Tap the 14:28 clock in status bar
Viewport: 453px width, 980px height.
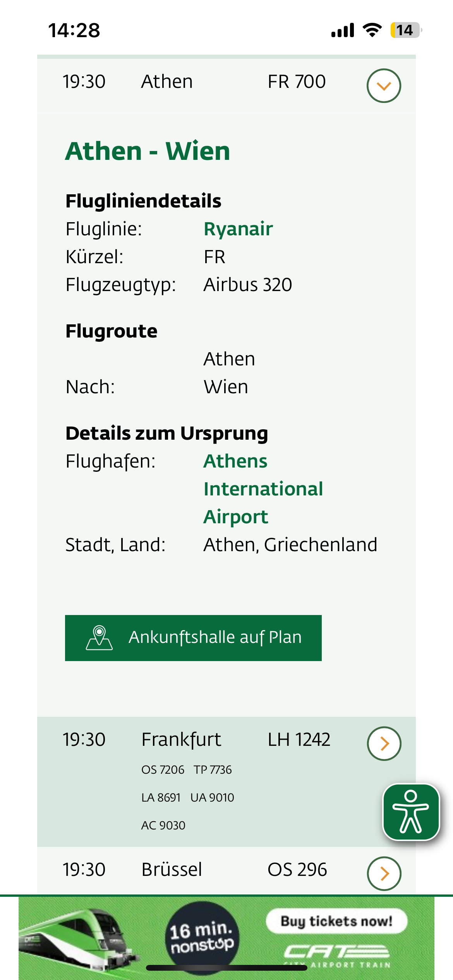(74, 30)
